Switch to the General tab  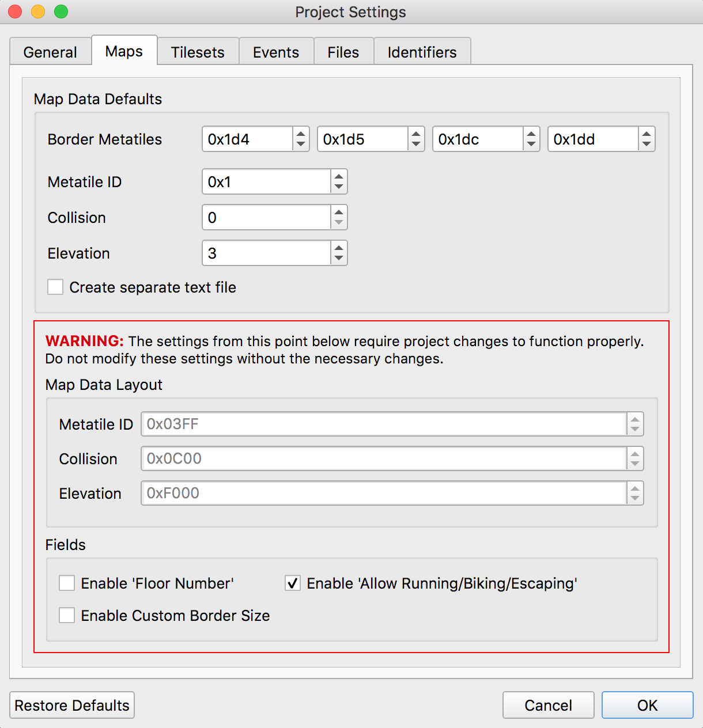50,52
